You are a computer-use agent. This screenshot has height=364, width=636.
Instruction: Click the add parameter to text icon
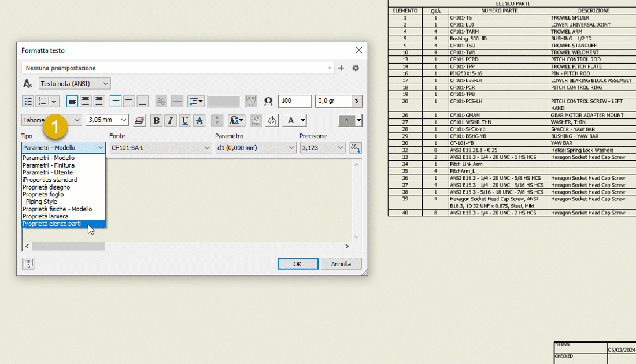[356, 148]
